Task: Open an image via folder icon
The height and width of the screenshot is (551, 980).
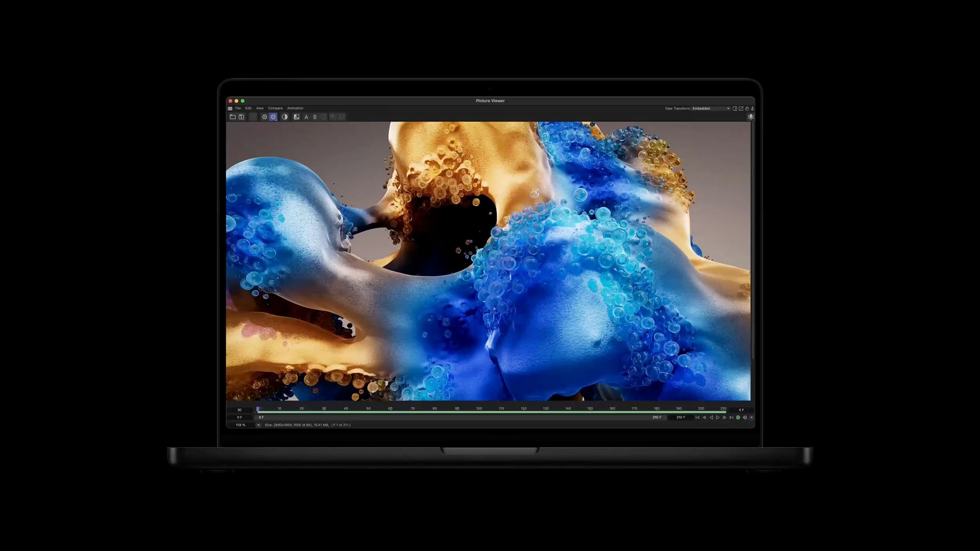Action: click(x=233, y=117)
